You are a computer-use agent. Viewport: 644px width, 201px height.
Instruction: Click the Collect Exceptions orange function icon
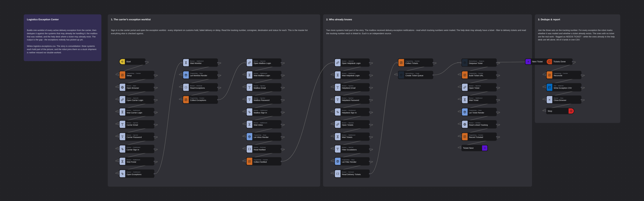[x=186, y=100]
